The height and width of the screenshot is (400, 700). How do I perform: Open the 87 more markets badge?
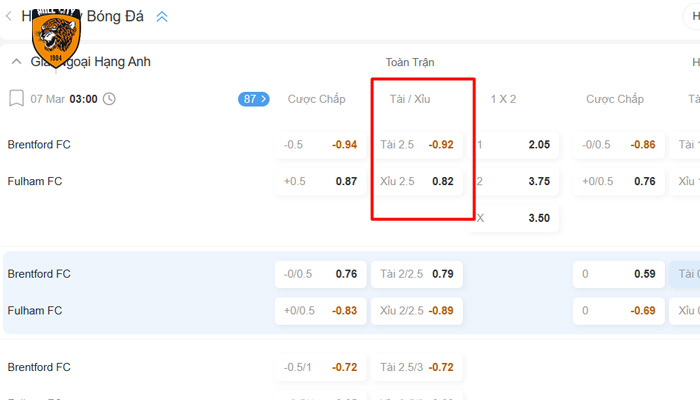pyautogui.click(x=254, y=99)
